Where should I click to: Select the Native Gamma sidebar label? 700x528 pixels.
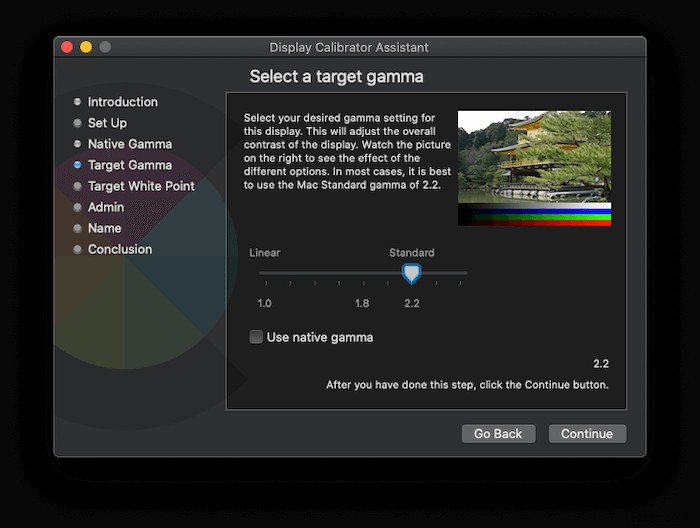(x=130, y=144)
